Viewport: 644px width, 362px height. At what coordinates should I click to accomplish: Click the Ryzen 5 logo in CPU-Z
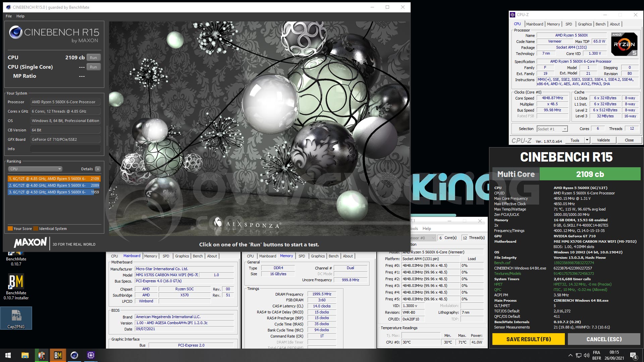[624, 44]
